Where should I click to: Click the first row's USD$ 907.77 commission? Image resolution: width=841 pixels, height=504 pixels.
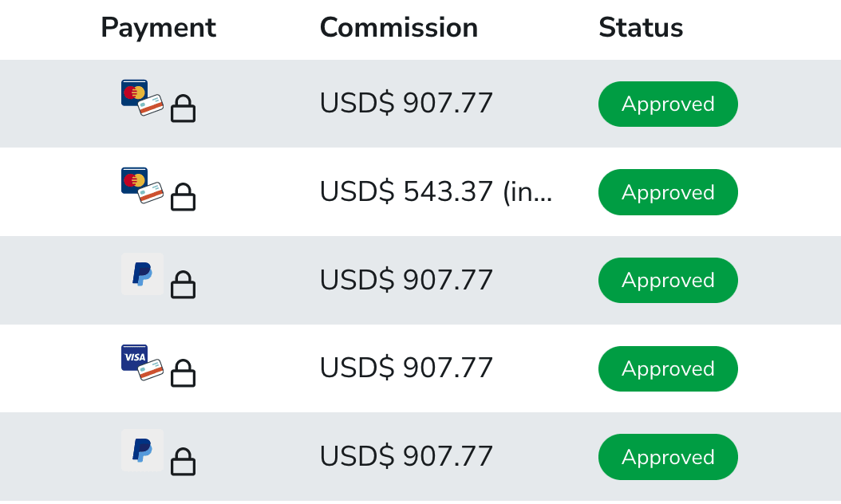pos(406,104)
